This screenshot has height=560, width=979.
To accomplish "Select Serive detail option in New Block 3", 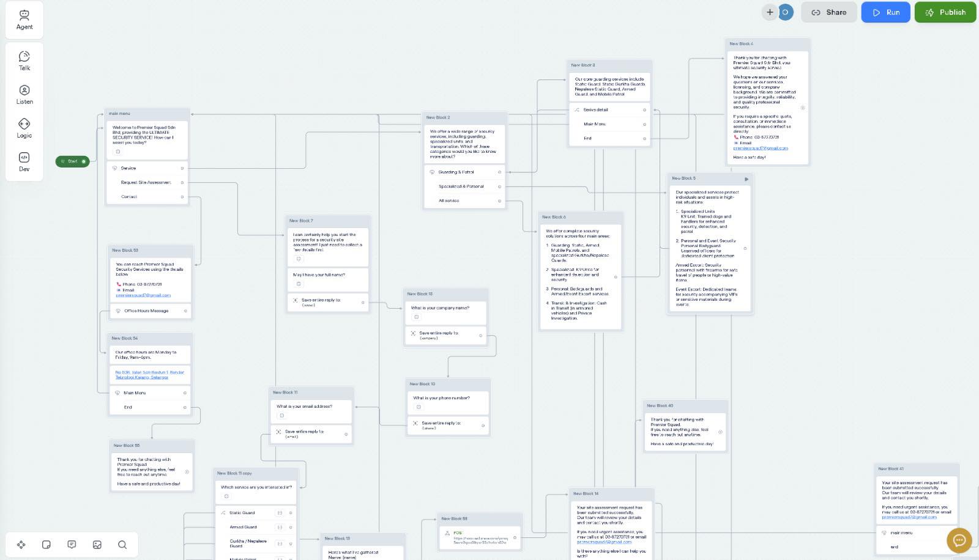I will click(609, 109).
